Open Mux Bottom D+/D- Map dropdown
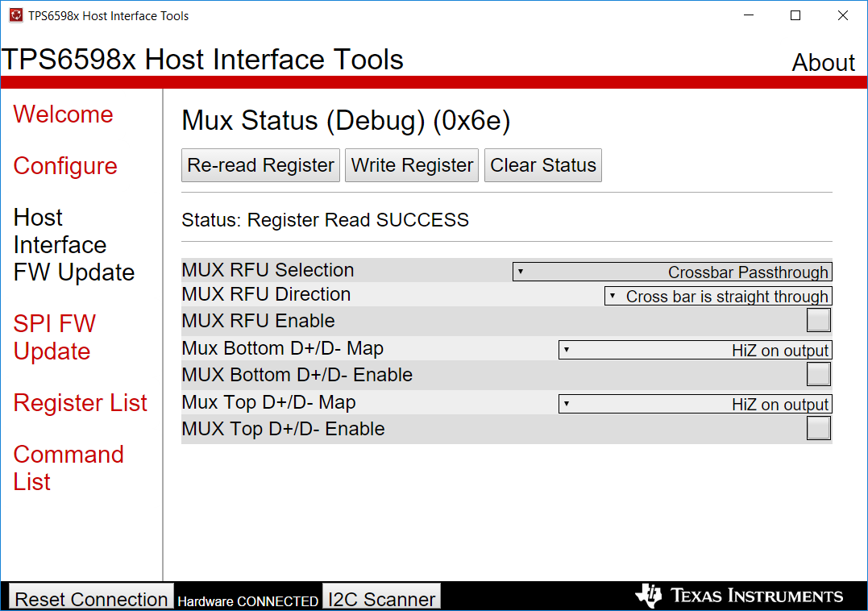This screenshot has width=868, height=611. [695, 350]
